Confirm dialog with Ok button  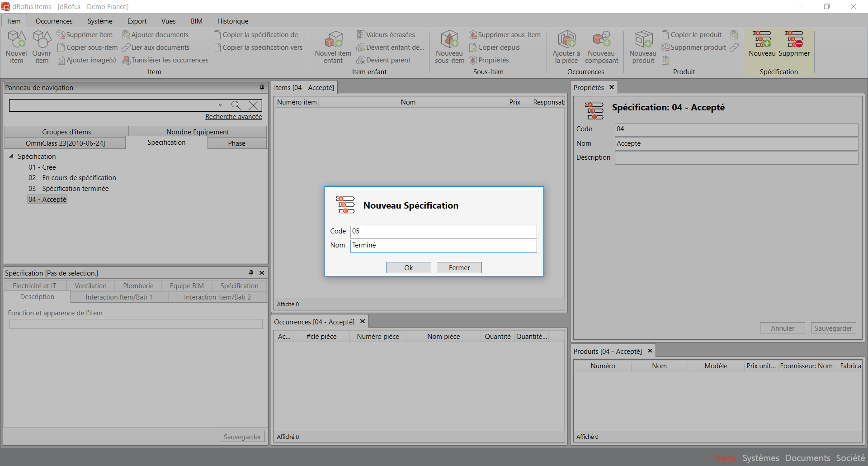tap(408, 267)
